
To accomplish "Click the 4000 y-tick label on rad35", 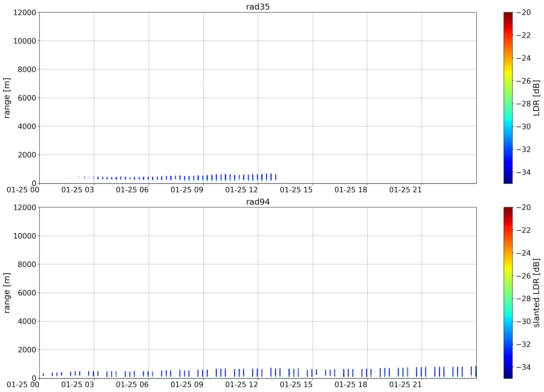I will (27, 126).
